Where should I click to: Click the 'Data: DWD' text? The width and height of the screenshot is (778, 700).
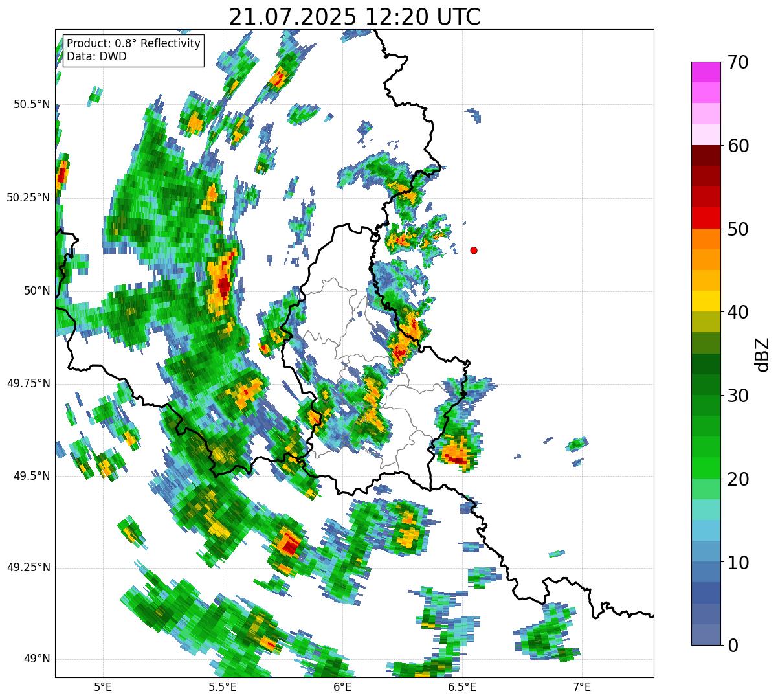pyautogui.click(x=96, y=56)
